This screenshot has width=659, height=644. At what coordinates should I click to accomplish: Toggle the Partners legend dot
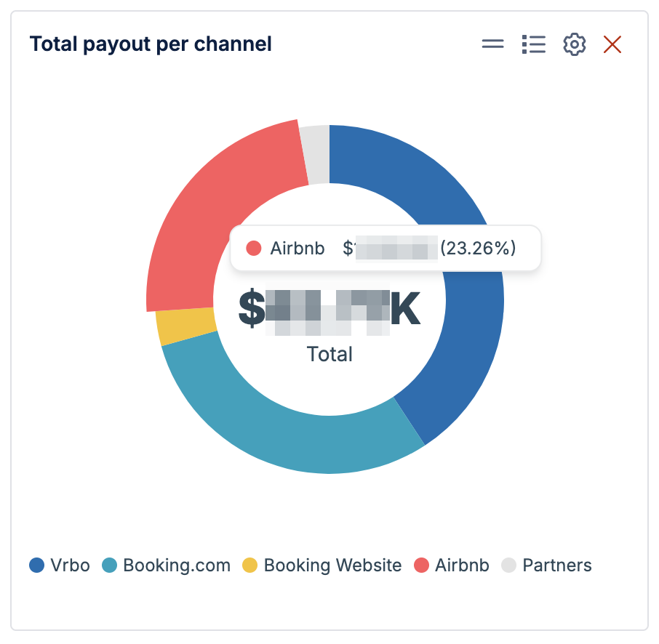click(508, 565)
